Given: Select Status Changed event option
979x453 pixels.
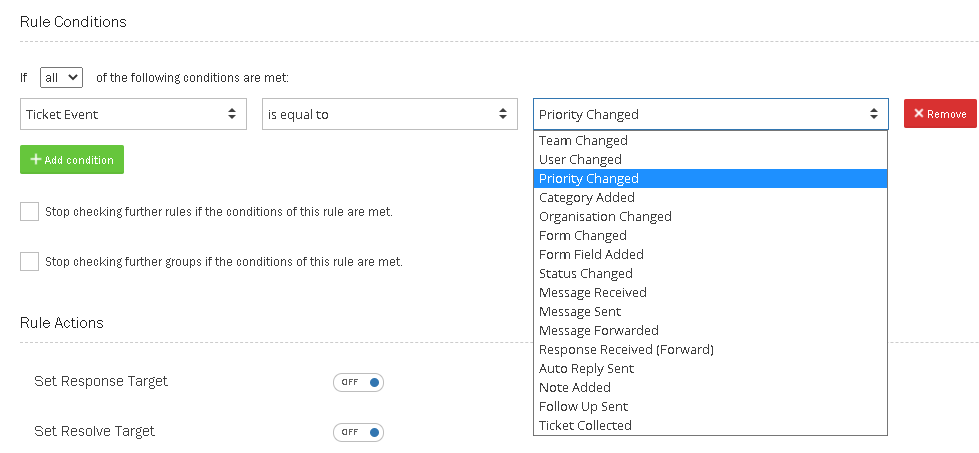Looking at the screenshot, I should [x=585, y=274].
